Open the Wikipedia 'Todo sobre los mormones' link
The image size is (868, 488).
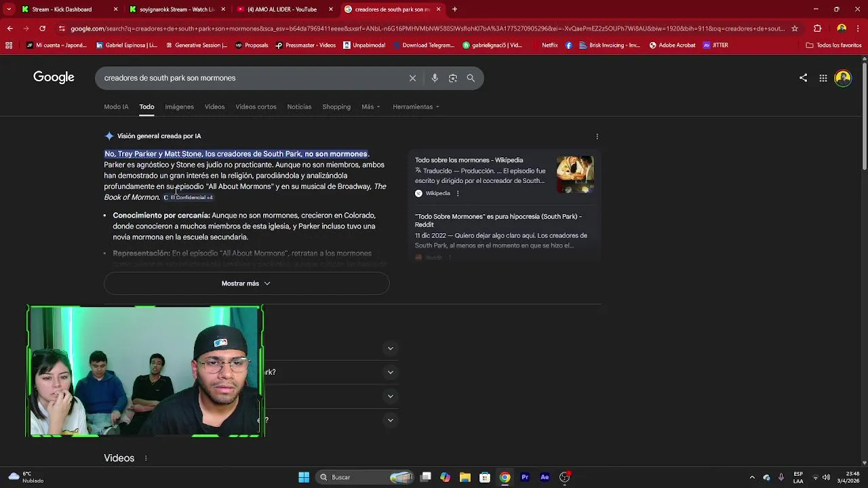469,161
